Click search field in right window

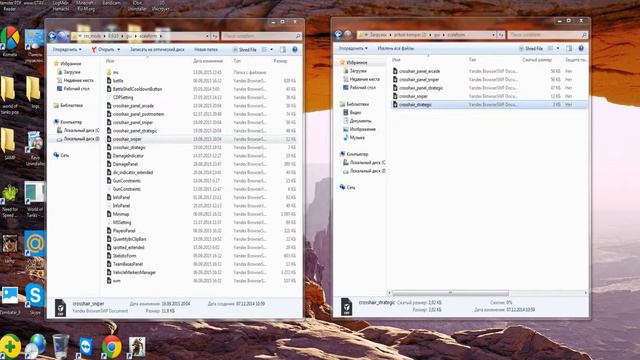pyautogui.click(x=547, y=35)
